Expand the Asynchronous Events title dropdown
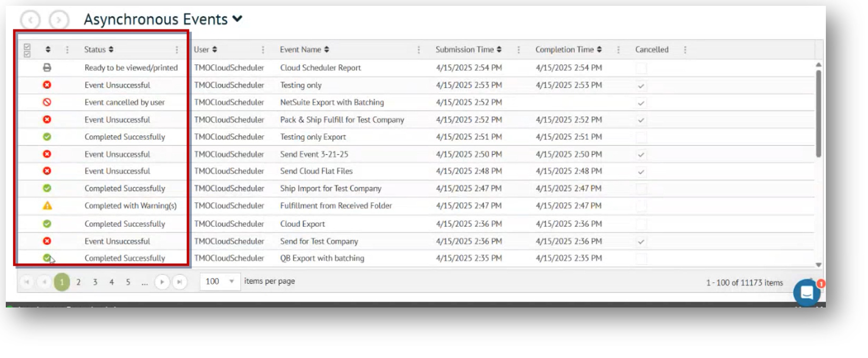This screenshot has width=868, height=358. tap(238, 19)
